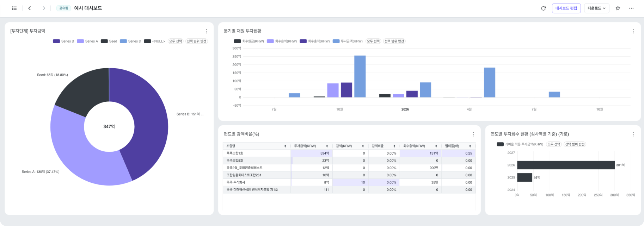Toggle Seed legend in donut chart
Screen dimensions: 644x226
tap(109, 41)
